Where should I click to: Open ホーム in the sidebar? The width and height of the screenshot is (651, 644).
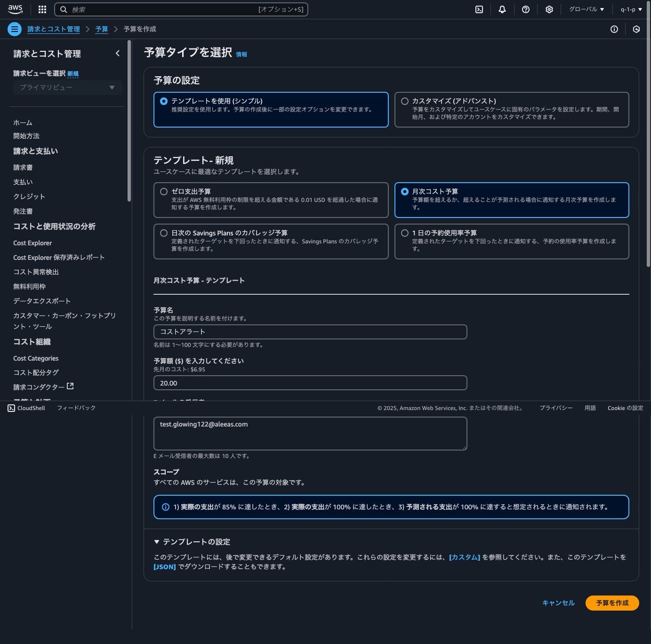coord(23,122)
